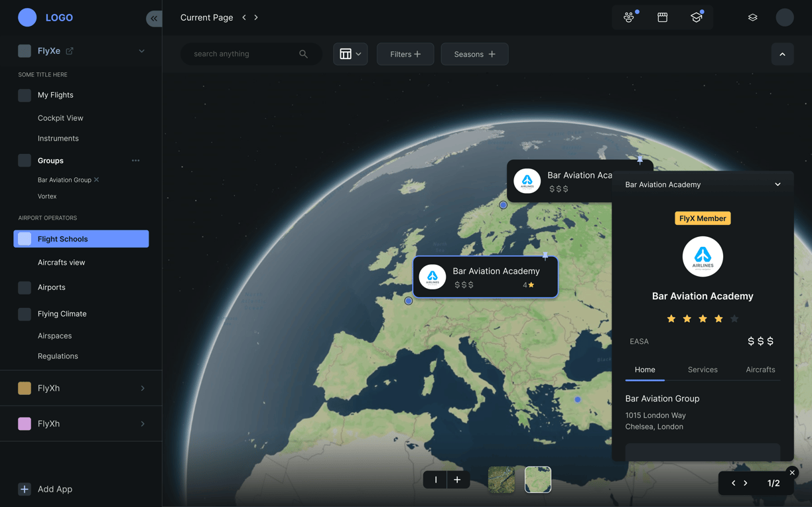Collapse the filter bar with the up chevron
The image size is (812, 507).
[x=782, y=54]
